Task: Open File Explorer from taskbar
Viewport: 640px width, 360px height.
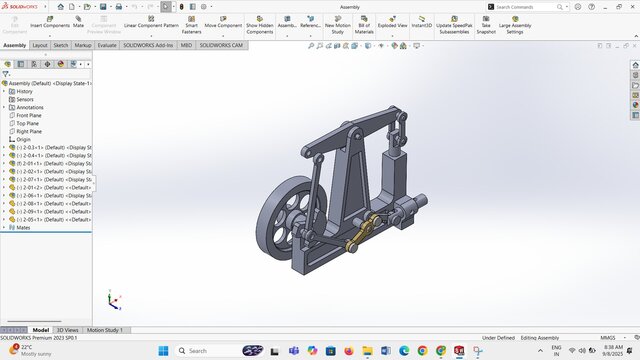Action: click(367, 351)
